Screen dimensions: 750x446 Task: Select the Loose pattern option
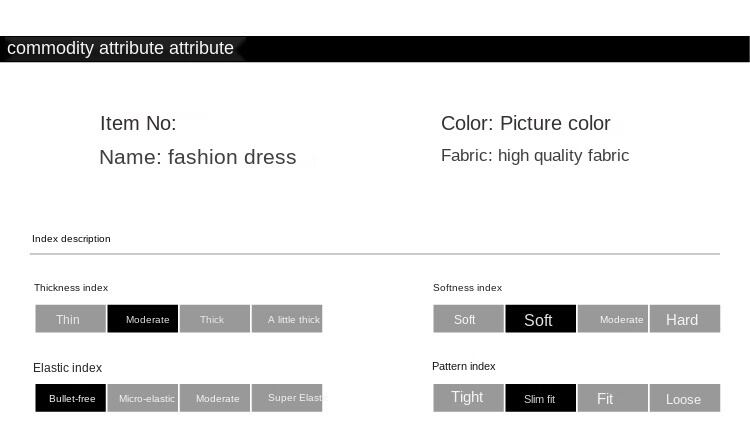point(685,398)
